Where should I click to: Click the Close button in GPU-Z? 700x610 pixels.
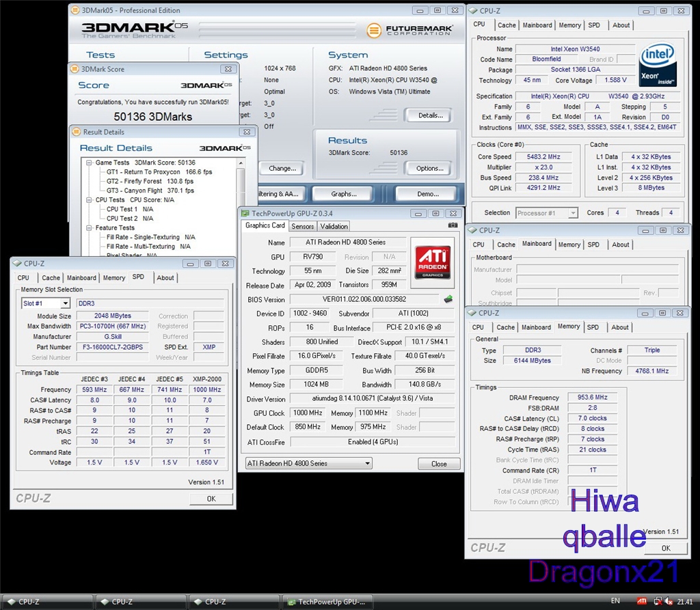click(439, 464)
